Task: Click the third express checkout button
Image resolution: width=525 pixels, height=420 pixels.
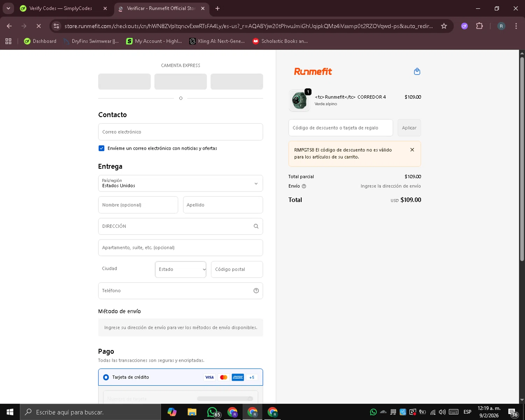Action: point(237,82)
